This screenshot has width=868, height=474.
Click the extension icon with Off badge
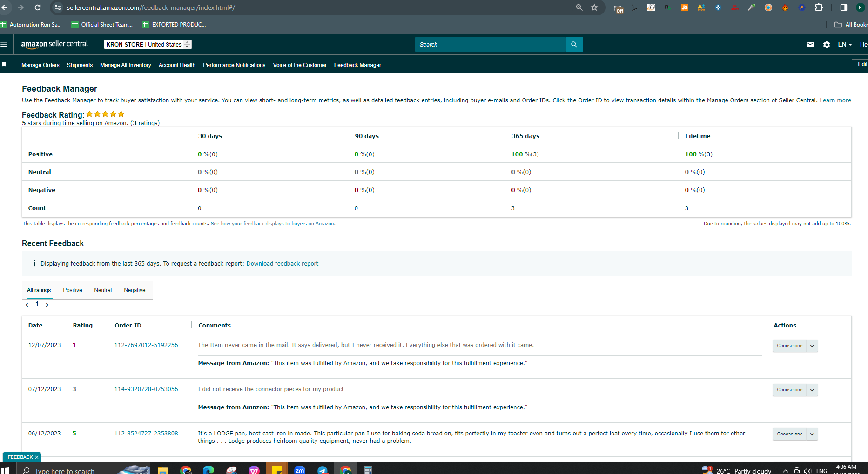tap(618, 8)
